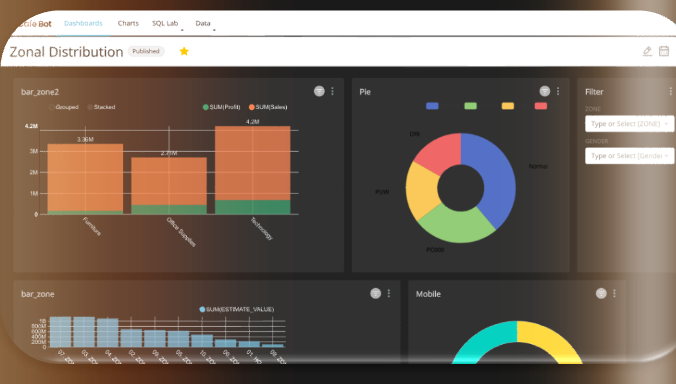676x384 pixels.
Task: Click the Zonal Distribution dashboard title
Action: (66, 52)
